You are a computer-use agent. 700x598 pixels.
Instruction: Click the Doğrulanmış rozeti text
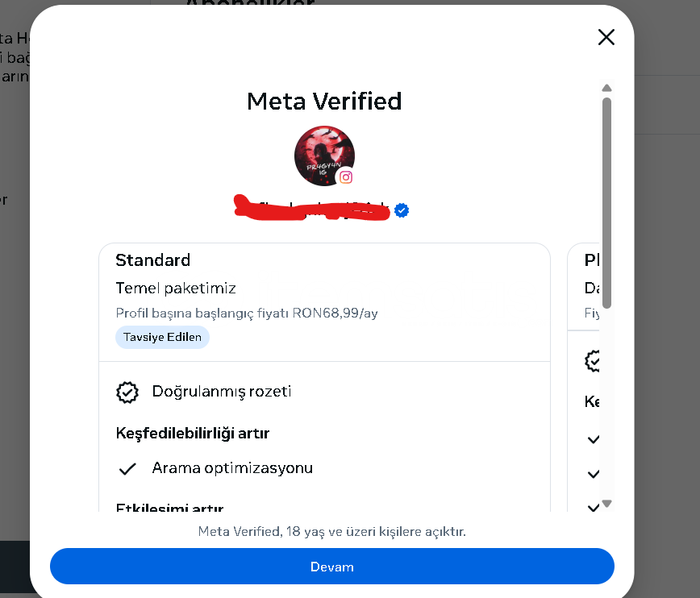pos(222,392)
